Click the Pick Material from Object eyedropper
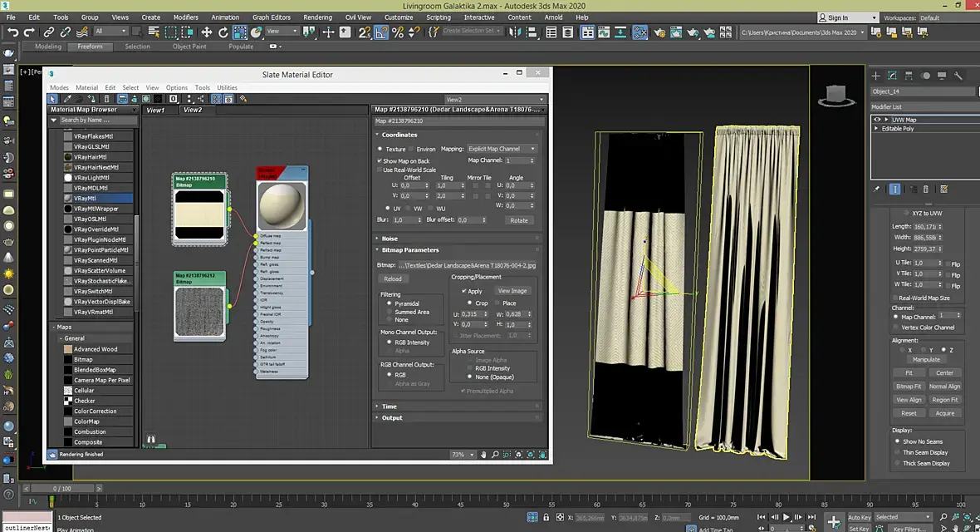Viewport: 980px width, 532px height. [68, 99]
